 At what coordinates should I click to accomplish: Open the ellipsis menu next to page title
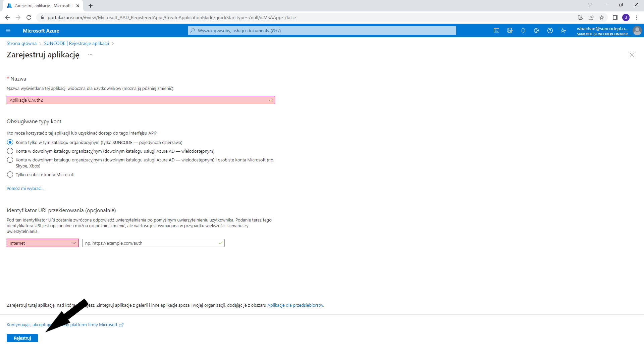tap(90, 55)
